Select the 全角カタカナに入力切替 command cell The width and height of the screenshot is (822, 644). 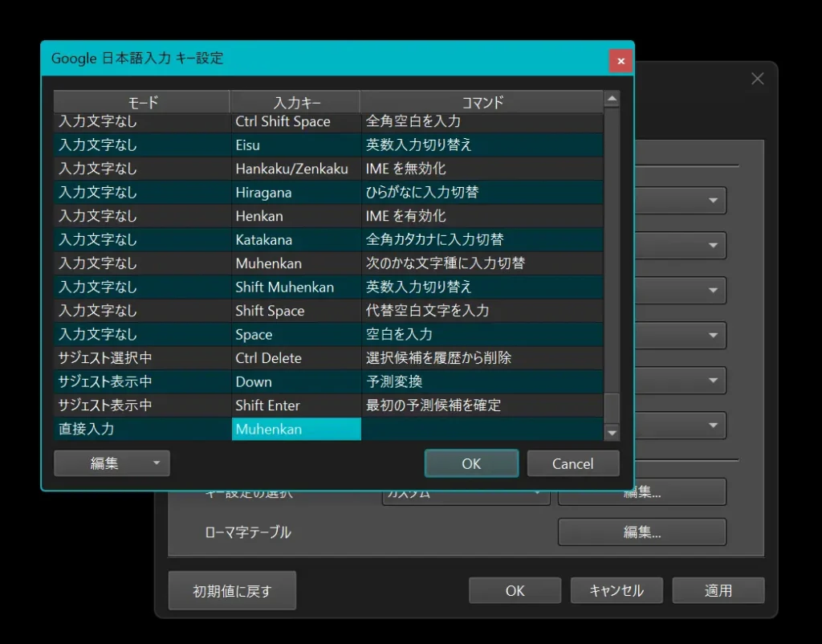tap(482, 239)
